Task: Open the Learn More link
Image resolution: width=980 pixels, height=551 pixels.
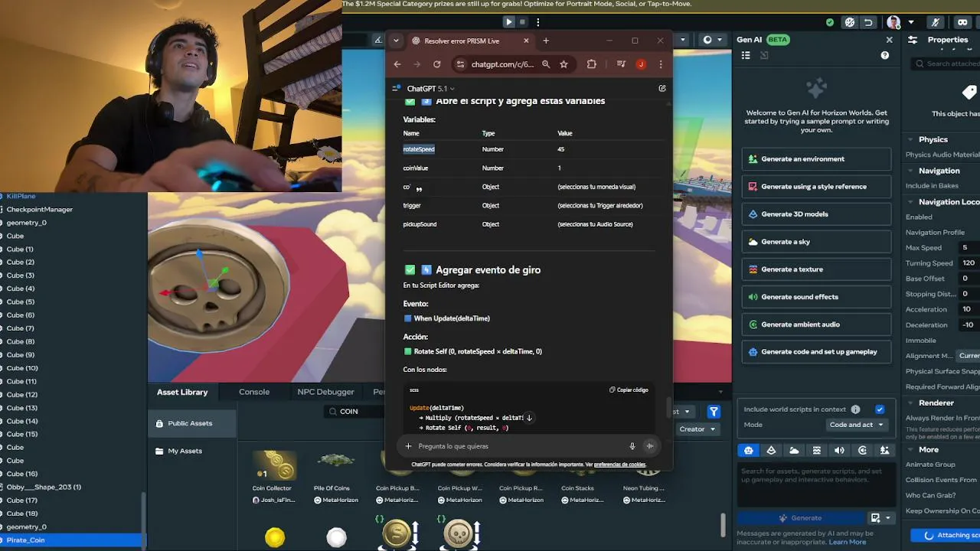Action: [847, 542]
